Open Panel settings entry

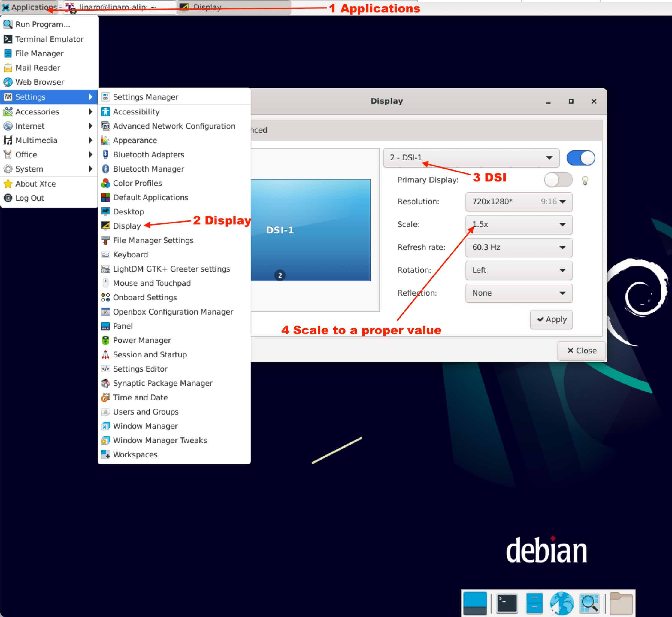(x=174, y=326)
